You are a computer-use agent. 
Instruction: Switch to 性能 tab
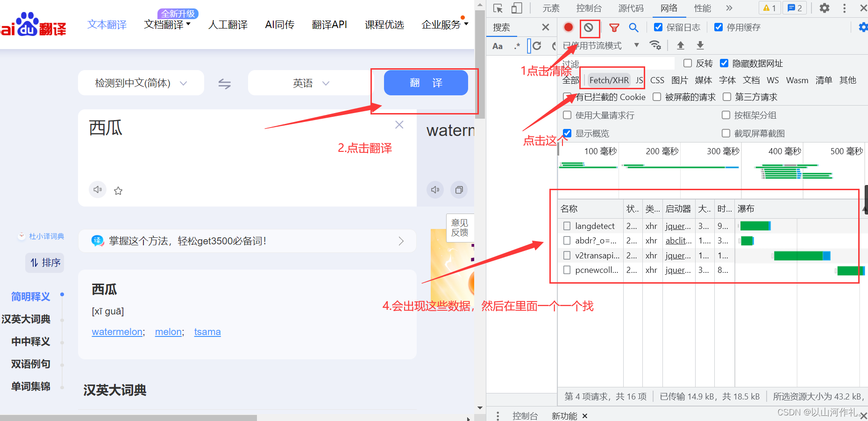702,8
